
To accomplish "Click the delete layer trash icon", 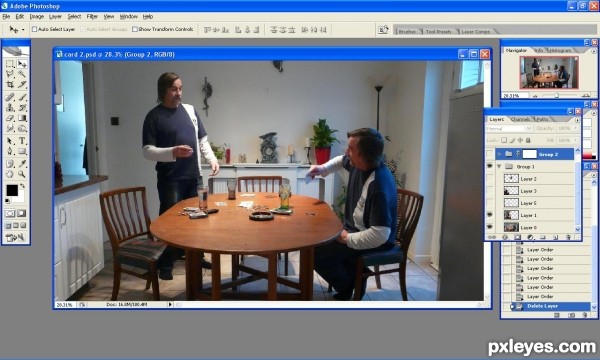I will 568,238.
